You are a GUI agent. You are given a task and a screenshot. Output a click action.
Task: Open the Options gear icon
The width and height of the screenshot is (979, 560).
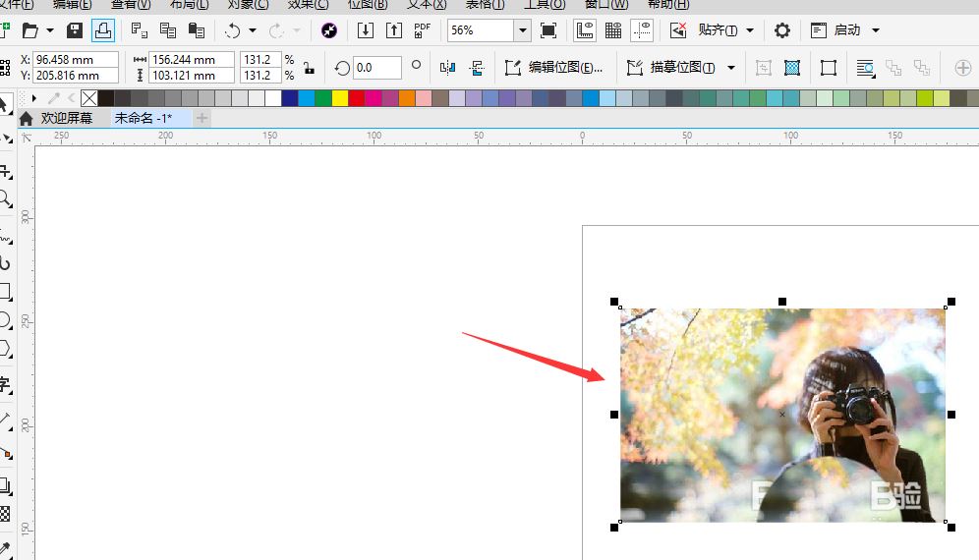click(781, 30)
